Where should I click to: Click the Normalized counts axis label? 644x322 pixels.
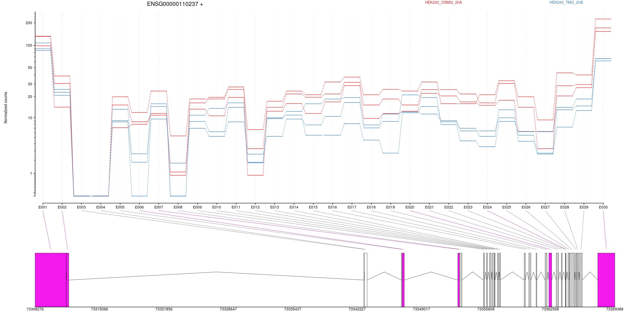coord(6,108)
